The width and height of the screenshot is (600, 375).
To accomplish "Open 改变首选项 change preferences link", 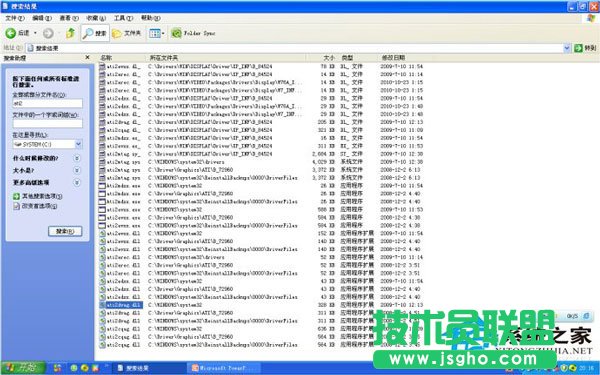I will pyautogui.click(x=39, y=206).
